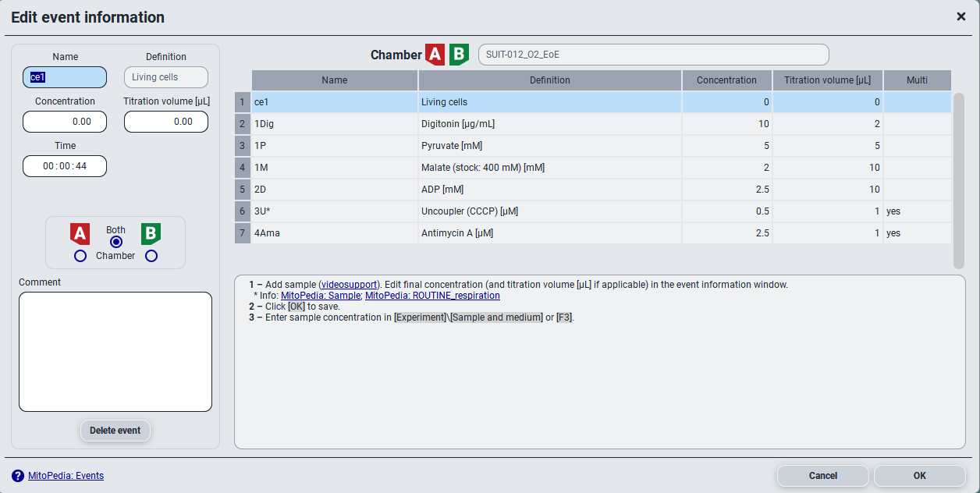Select the chamber B radio button
Screen dimensions: 980x493
coord(151,256)
